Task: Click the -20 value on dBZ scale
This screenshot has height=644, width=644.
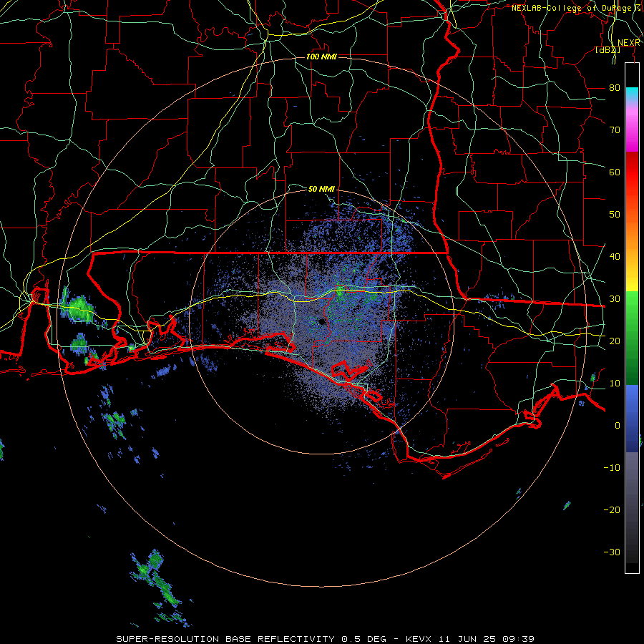Action: coord(612,509)
